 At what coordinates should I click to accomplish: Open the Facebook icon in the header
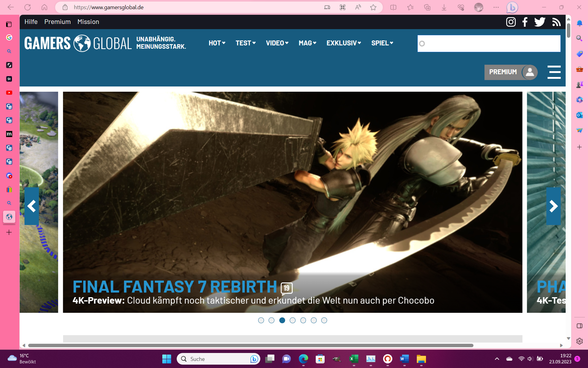tap(525, 22)
